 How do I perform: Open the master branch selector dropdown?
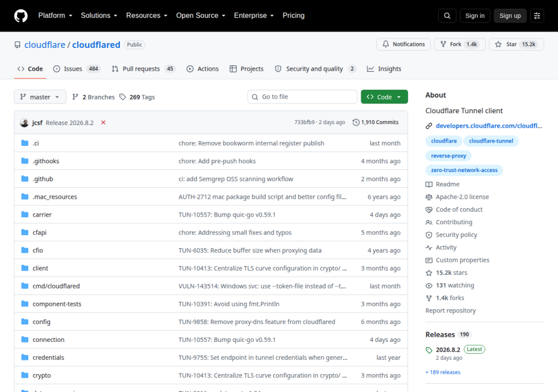pyautogui.click(x=40, y=97)
